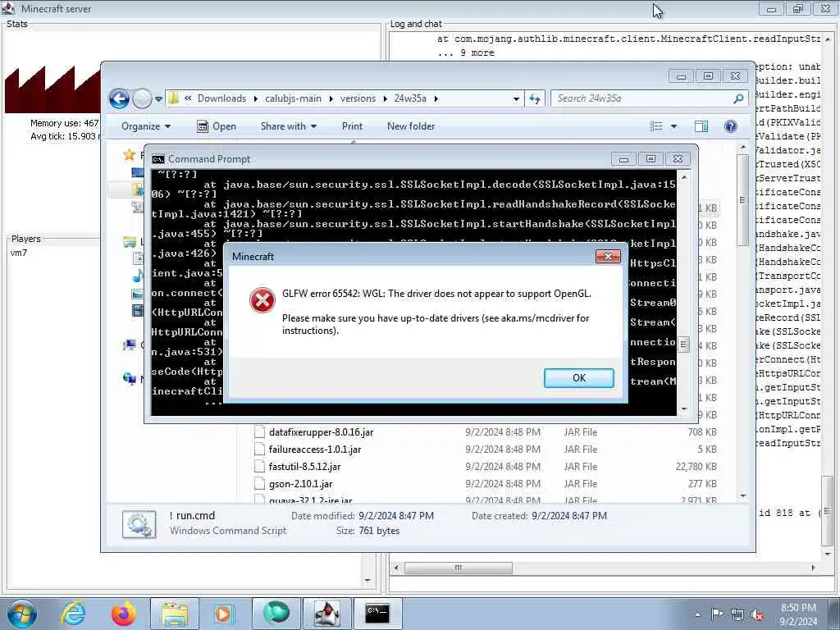The width and height of the screenshot is (840, 630).
Task: Click 24w35a breadcrumb segment
Action: click(410, 98)
